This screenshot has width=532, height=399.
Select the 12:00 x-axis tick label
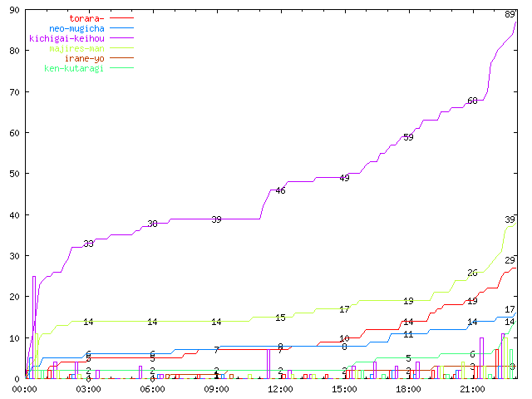click(280, 389)
